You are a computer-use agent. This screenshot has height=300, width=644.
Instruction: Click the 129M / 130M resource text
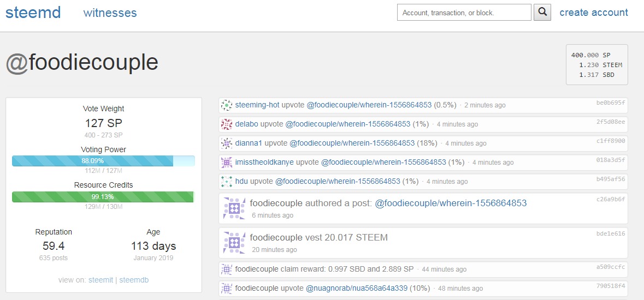(x=103, y=206)
